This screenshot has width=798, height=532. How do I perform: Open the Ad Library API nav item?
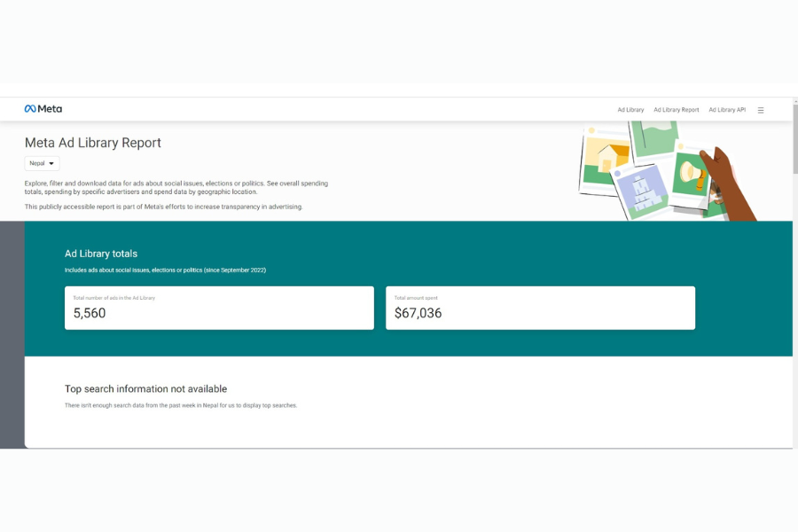pos(726,110)
